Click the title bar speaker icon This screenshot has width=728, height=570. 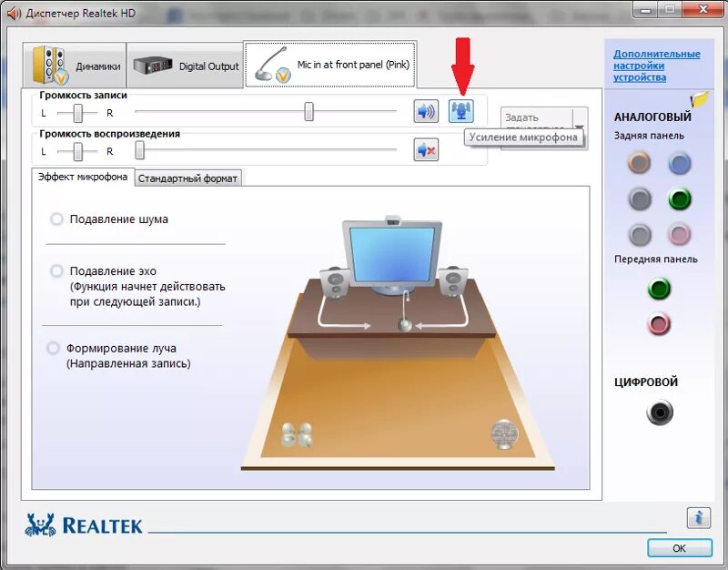[14, 13]
